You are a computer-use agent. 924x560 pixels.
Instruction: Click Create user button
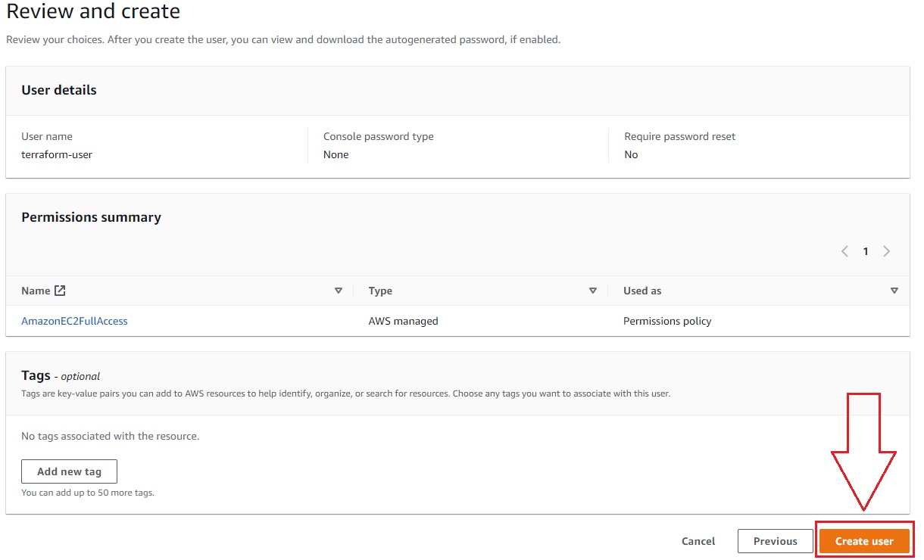[864, 541]
